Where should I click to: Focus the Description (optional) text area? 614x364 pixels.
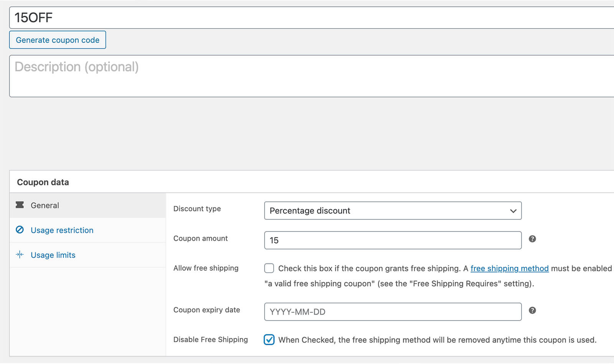pos(307,76)
